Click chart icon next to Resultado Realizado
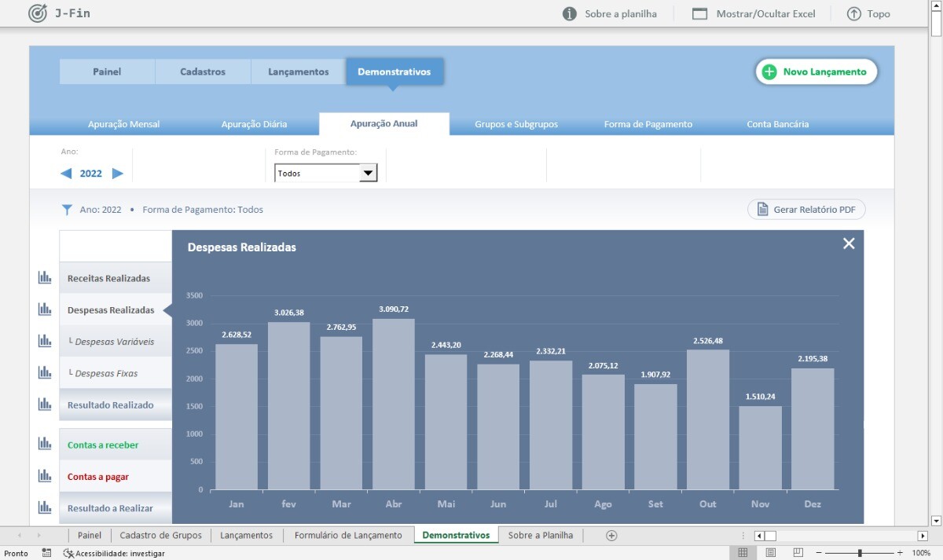 (x=44, y=404)
